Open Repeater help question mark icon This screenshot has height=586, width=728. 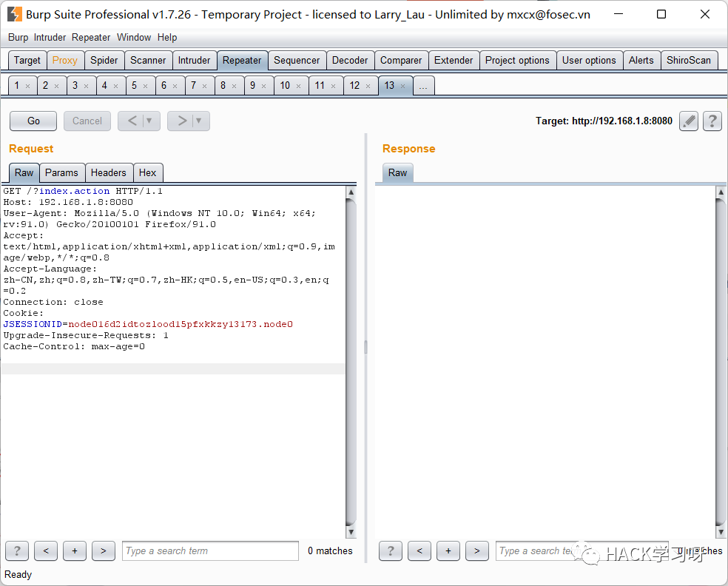pos(712,121)
